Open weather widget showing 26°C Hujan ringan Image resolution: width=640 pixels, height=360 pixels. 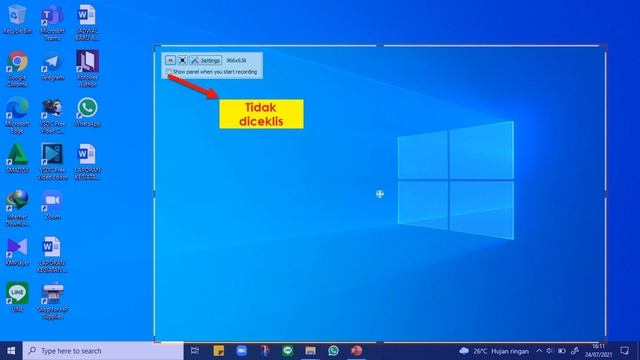click(x=494, y=351)
